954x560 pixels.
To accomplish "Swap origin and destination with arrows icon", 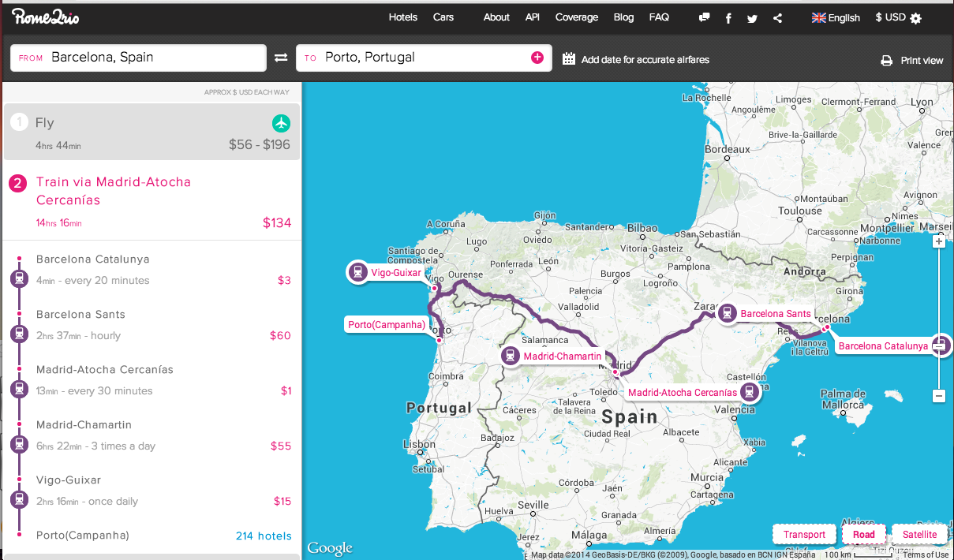I will [281, 58].
